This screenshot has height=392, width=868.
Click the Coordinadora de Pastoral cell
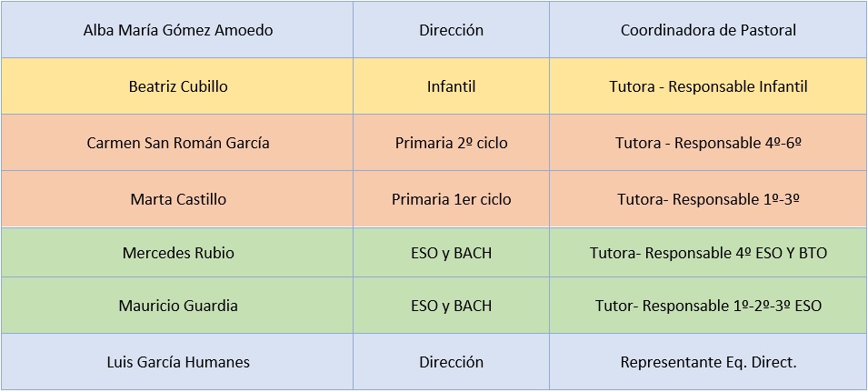708,30
